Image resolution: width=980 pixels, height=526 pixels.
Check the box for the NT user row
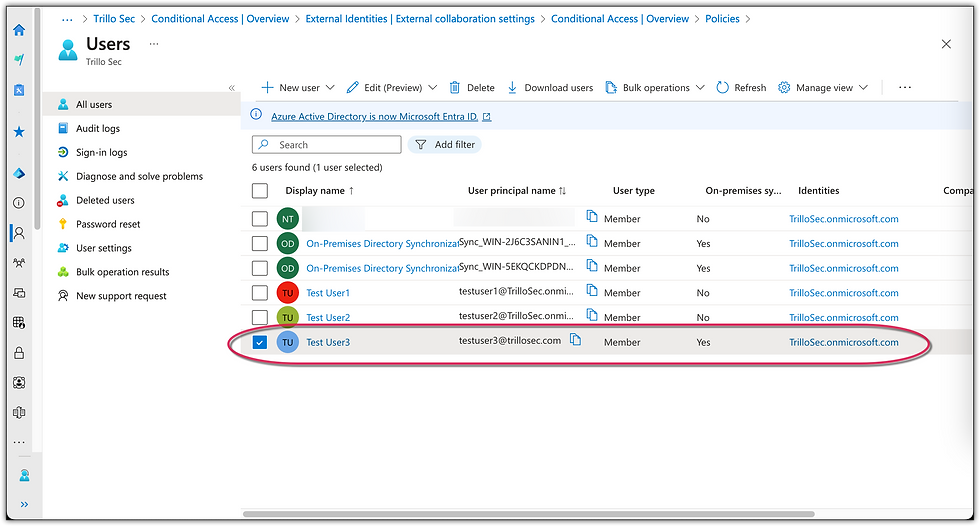point(260,219)
